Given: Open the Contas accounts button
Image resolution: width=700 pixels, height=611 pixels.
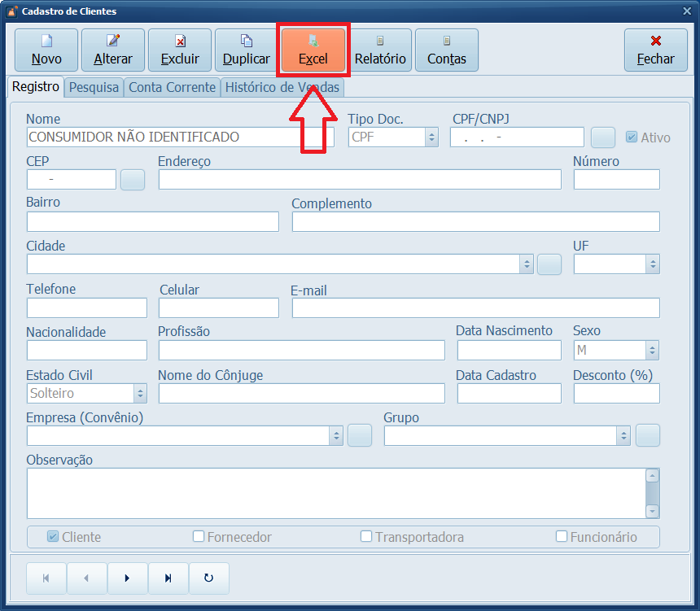Looking at the screenshot, I should point(446,50).
